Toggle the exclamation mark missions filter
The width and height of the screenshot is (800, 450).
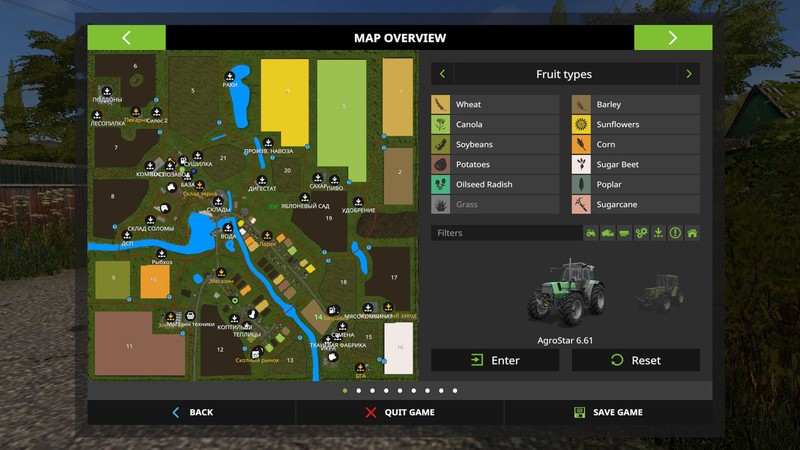pos(675,233)
